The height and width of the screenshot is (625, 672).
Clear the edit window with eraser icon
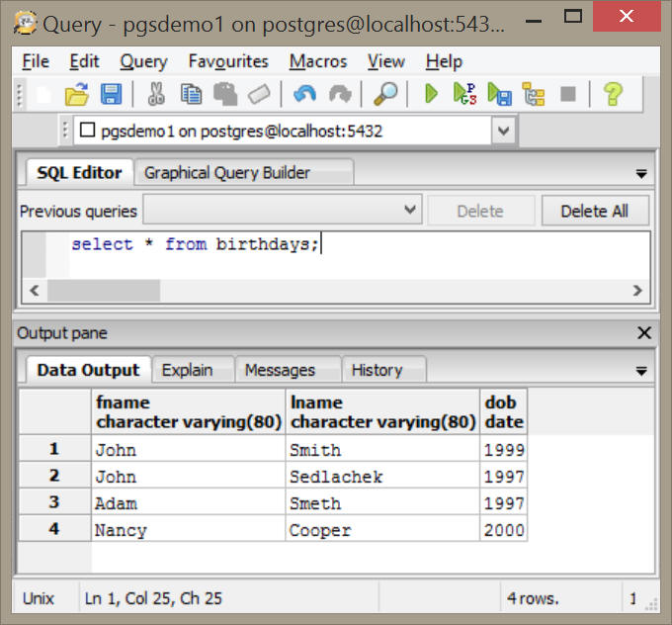[x=259, y=94]
